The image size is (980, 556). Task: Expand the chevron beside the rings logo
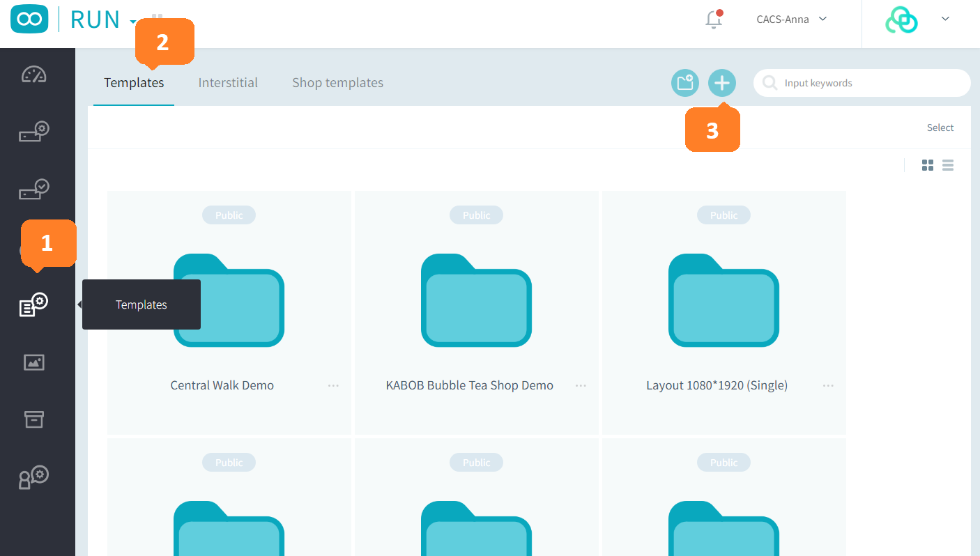[x=945, y=19]
